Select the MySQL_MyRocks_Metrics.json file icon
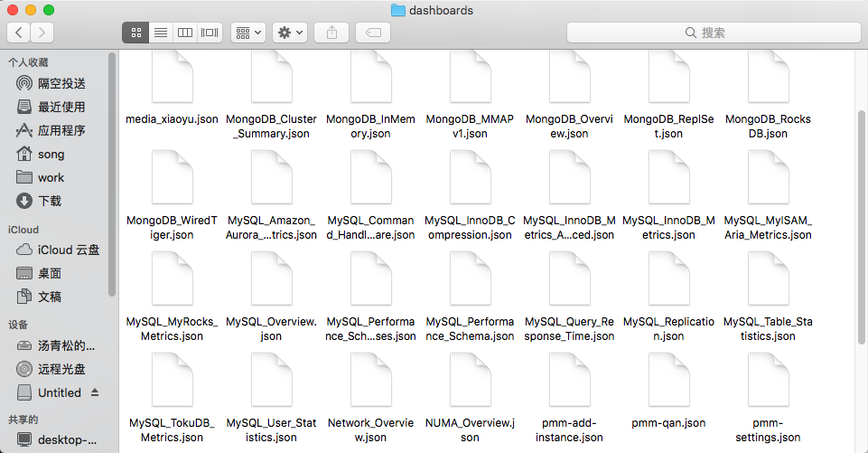 tap(173, 278)
